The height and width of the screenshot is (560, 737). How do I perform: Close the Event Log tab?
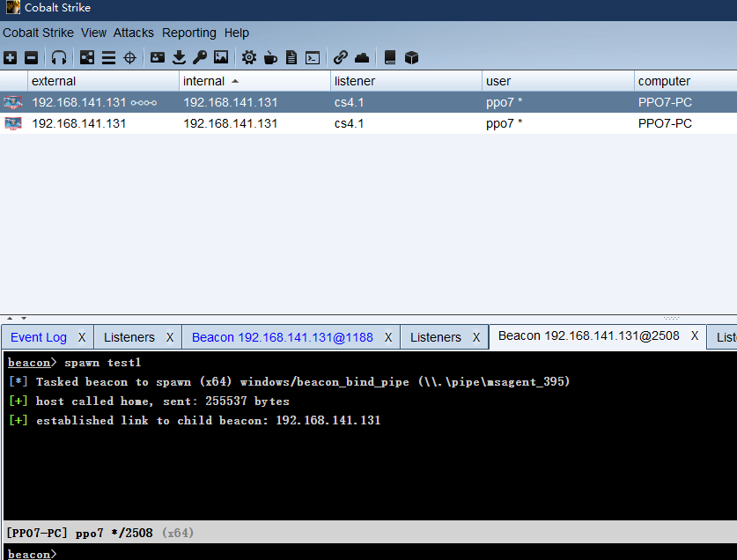[x=82, y=337]
